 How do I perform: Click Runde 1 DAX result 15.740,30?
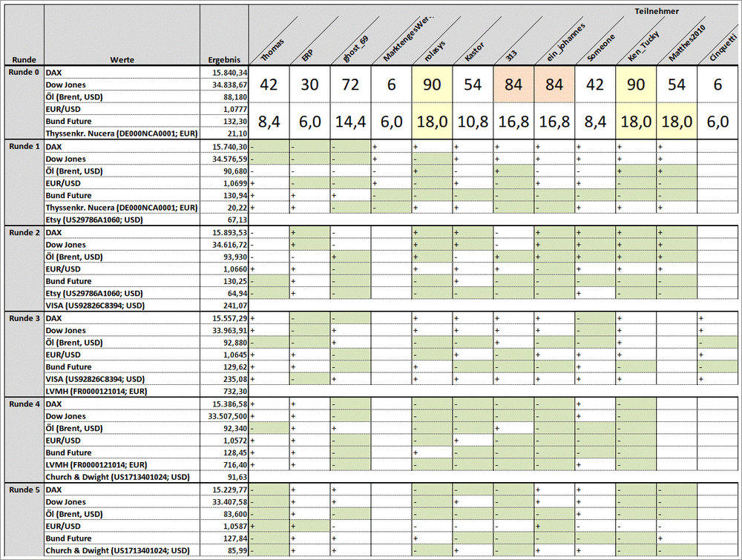pyautogui.click(x=224, y=147)
